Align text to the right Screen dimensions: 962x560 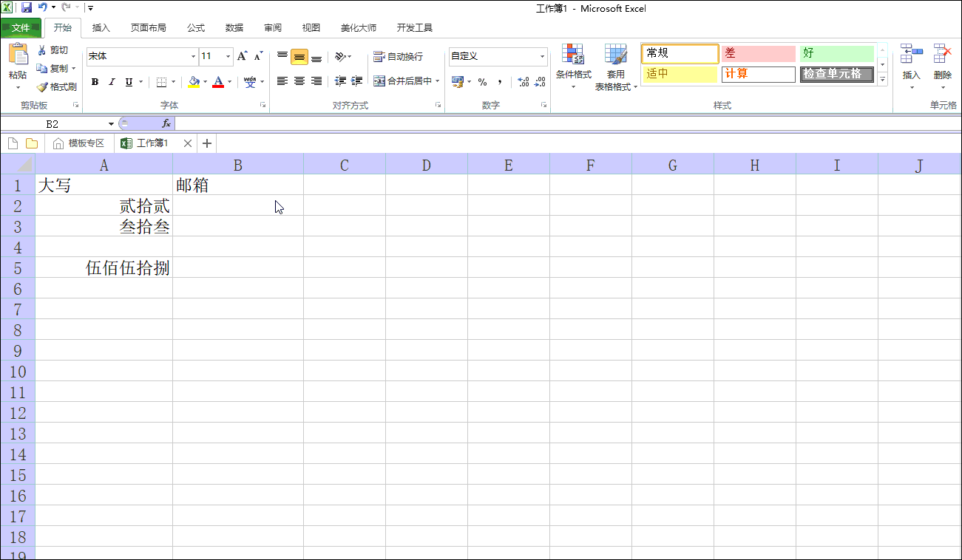click(x=316, y=81)
